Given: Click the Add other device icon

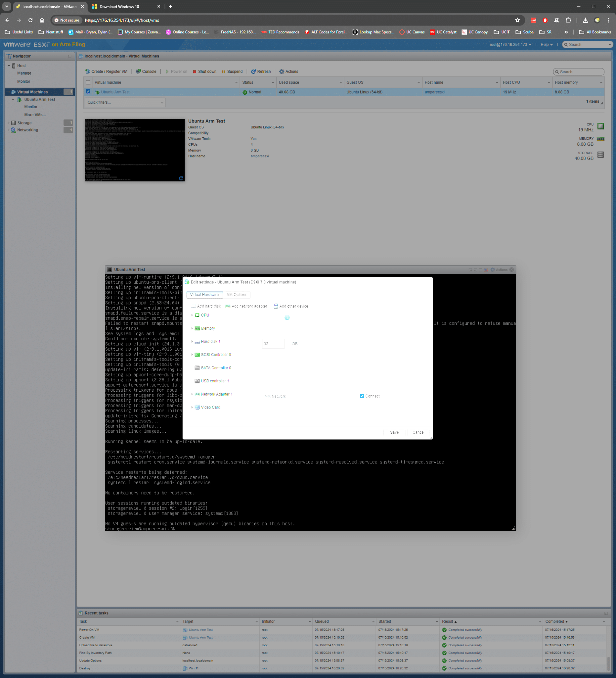Looking at the screenshot, I should 276,306.
